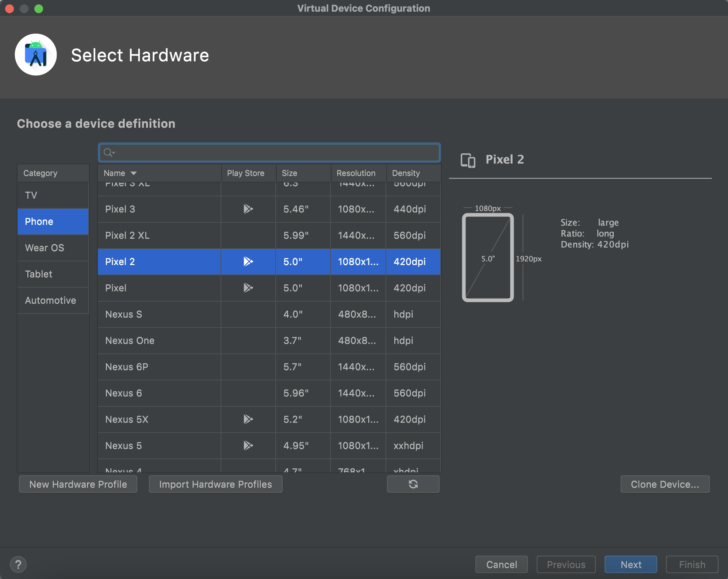Click the Play Store icon in Nexus 5X row
The width and height of the screenshot is (728, 579).
point(248,419)
